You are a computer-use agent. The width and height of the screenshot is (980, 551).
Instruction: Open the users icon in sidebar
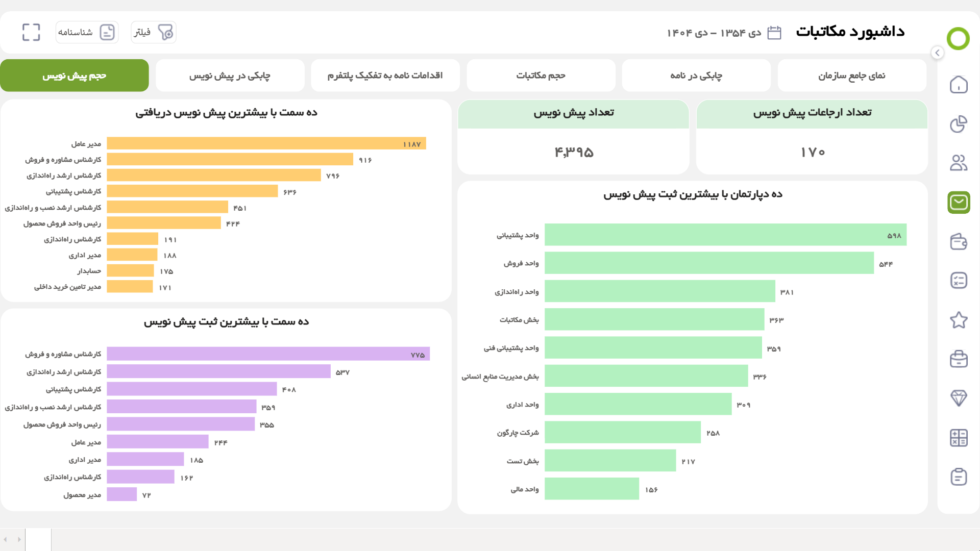coord(959,163)
